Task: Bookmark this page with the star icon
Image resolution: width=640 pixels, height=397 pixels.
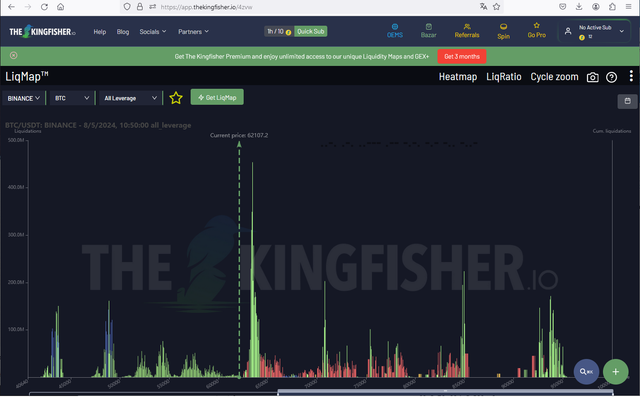Action: tap(496, 7)
